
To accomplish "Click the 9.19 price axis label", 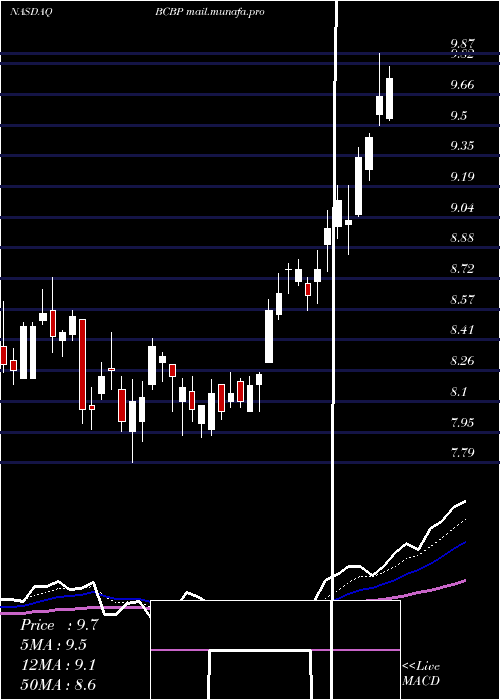I will point(462,176).
